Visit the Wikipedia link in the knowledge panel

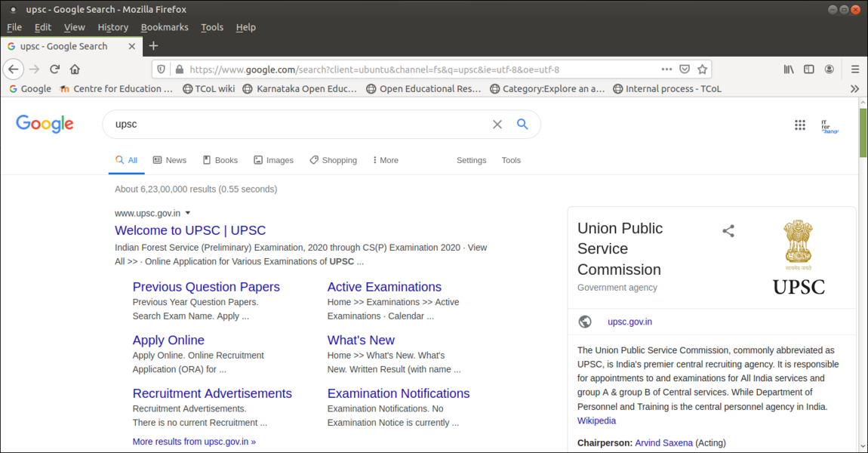pos(596,421)
